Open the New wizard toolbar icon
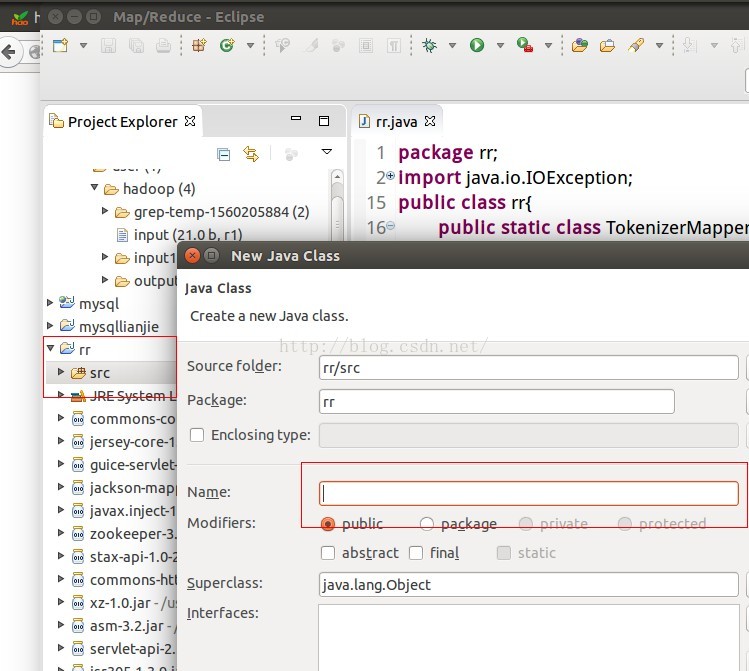This screenshot has width=749, height=671. [x=61, y=45]
